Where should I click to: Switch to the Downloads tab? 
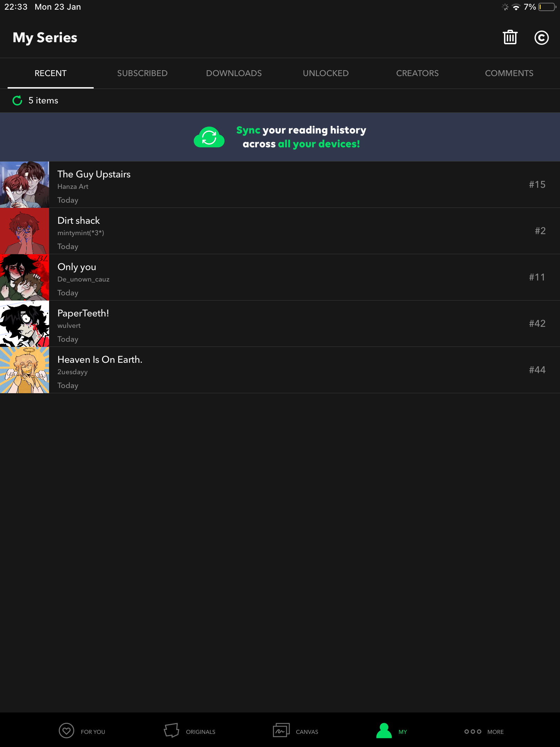[x=234, y=73]
